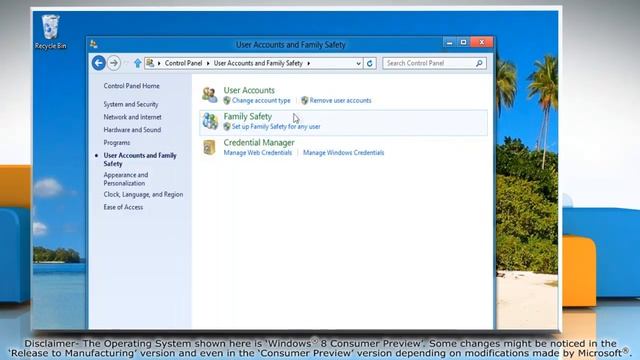Click shield icon beside Set up Family Safety
The height and width of the screenshot is (360, 640).
coord(227,127)
